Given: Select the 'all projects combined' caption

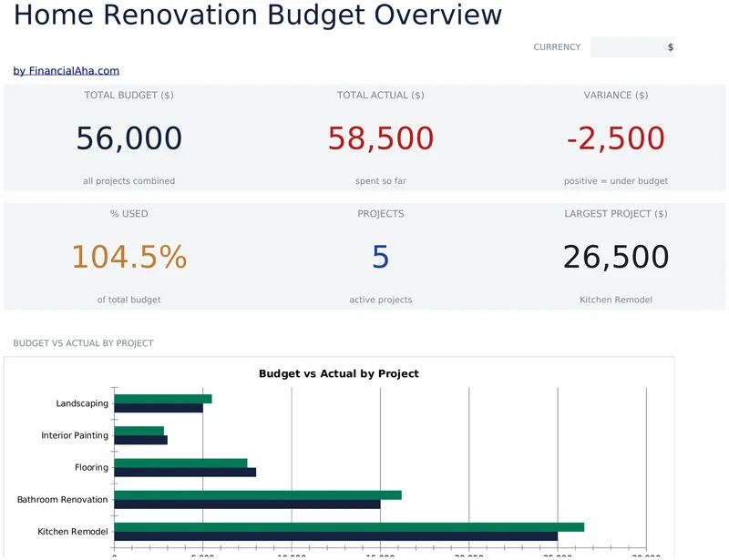Looking at the screenshot, I should coord(128,181).
